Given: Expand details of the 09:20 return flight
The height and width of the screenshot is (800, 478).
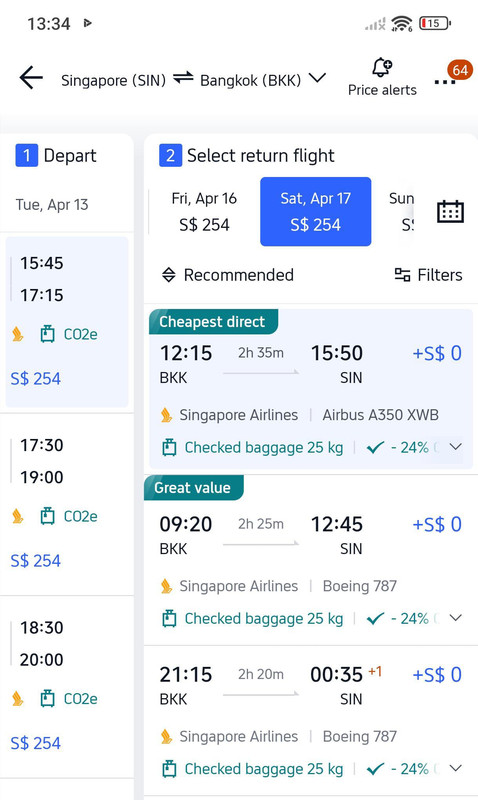Looking at the screenshot, I should (456, 618).
